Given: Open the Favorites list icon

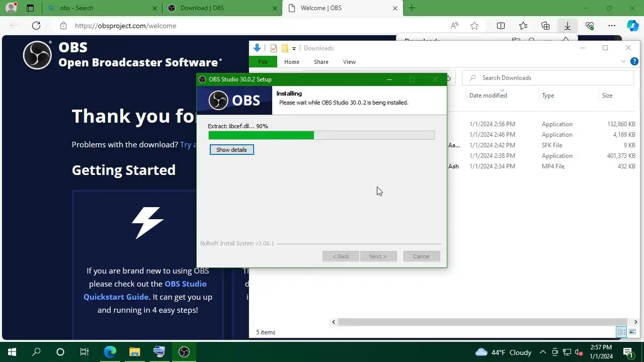Looking at the screenshot, I should (x=523, y=26).
